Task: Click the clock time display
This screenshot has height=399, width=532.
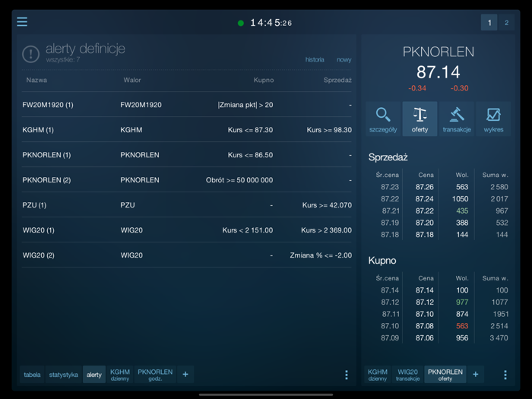Action: coord(271,23)
